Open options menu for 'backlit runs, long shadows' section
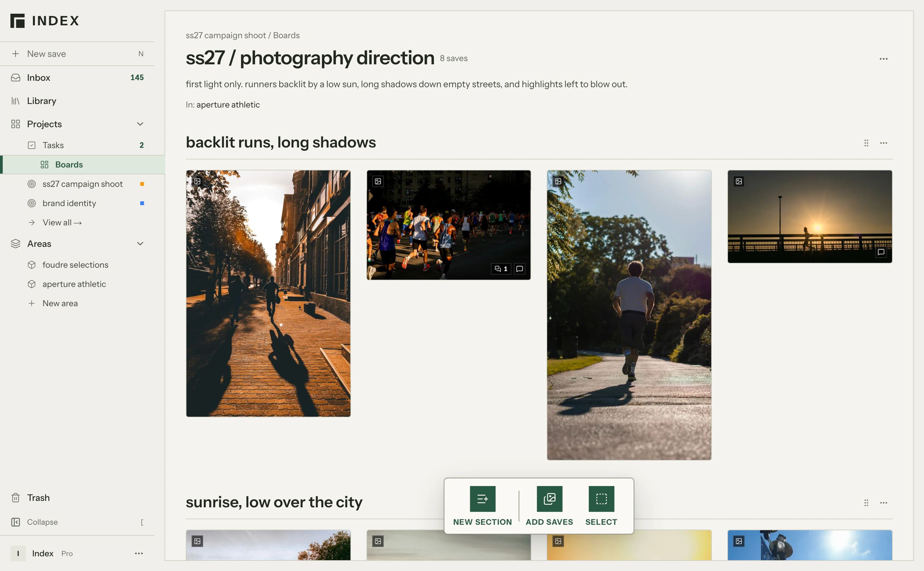924x571 pixels. coord(884,143)
